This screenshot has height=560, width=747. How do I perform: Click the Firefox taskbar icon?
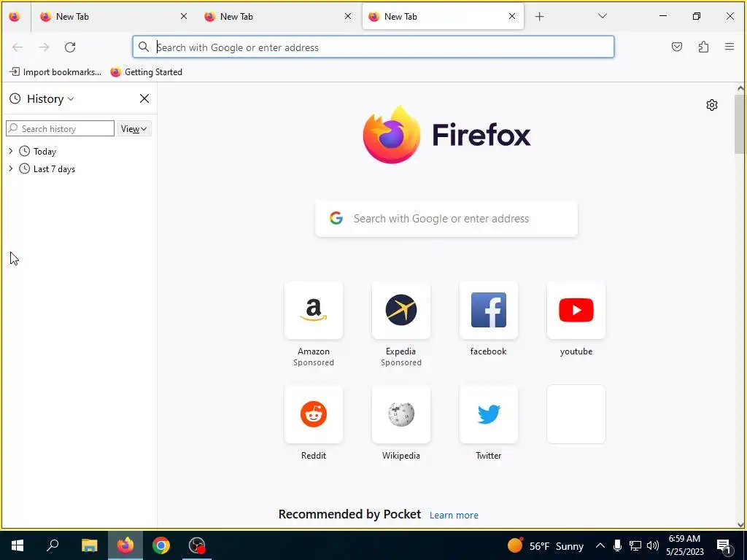coord(125,545)
